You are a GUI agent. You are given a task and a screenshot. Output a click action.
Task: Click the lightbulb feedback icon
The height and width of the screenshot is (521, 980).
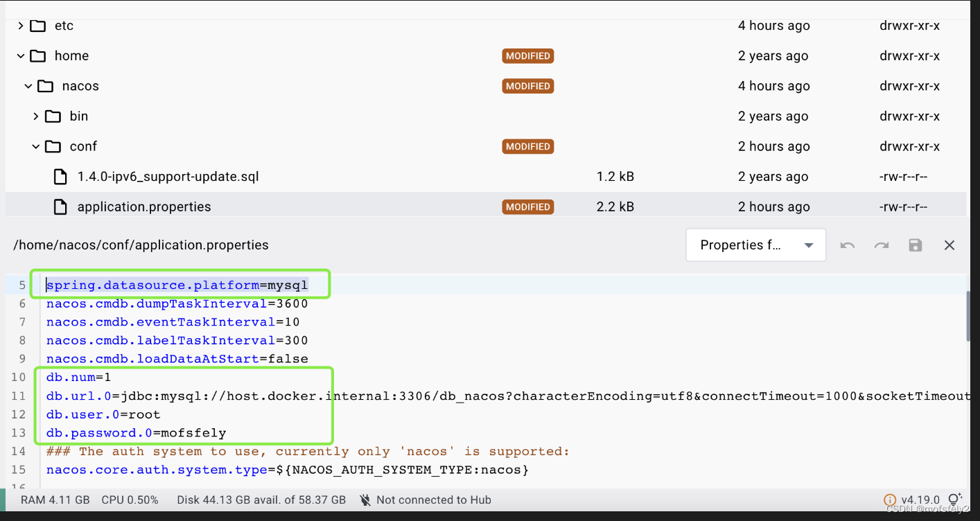pos(954,500)
